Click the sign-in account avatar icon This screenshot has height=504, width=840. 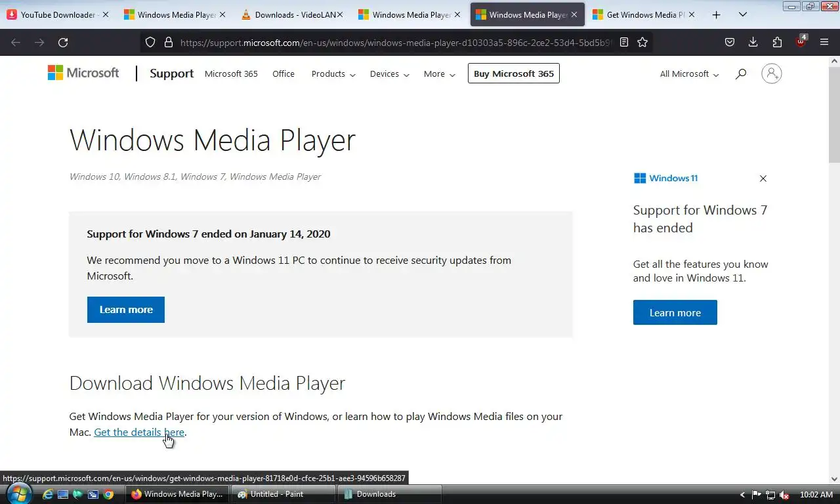pyautogui.click(x=772, y=73)
